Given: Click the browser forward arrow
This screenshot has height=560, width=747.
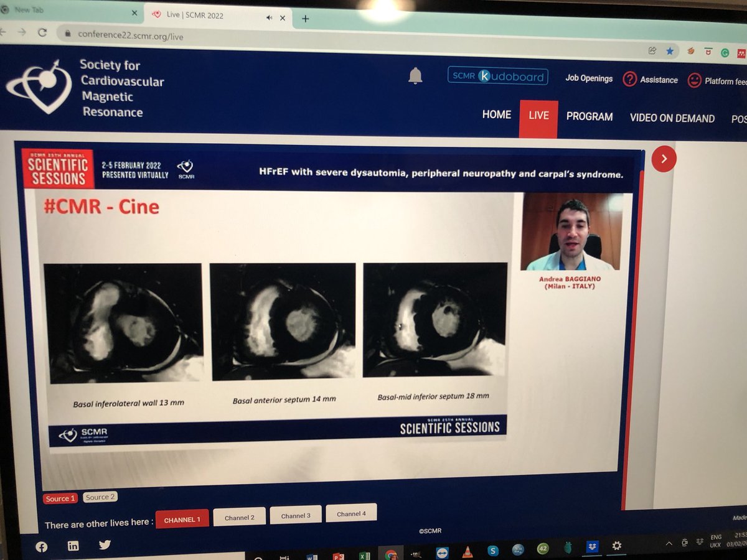Looking at the screenshot, I should [22, 32].
